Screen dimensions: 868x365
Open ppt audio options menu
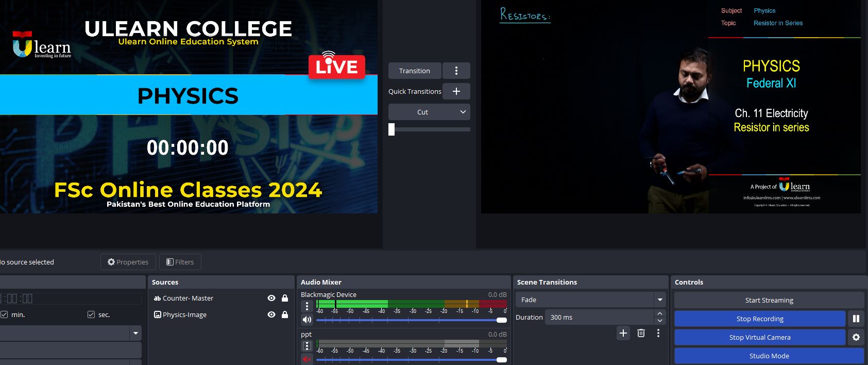[x=307, y=346]
